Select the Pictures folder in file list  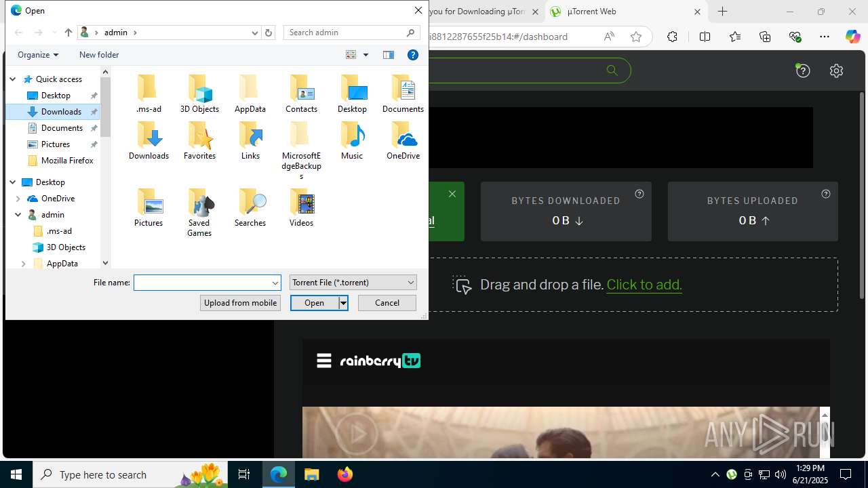click(x=149, y=208)
